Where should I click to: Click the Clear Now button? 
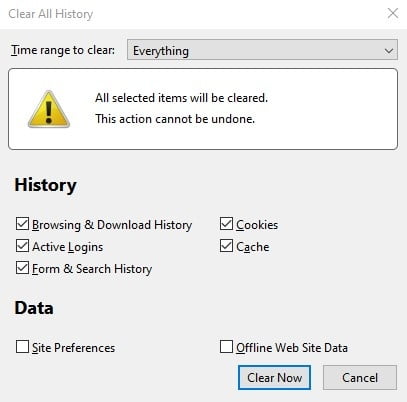click(274, 378)
